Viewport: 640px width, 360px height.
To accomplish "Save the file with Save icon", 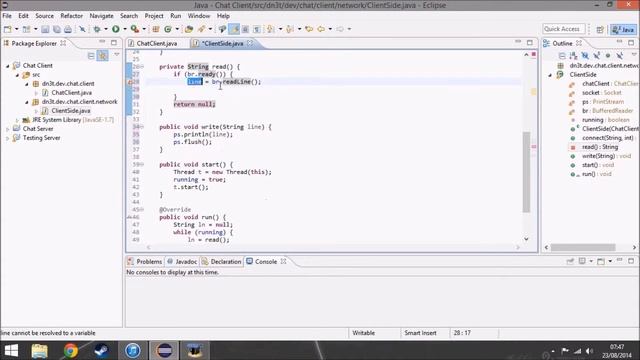I will (45, 29).
